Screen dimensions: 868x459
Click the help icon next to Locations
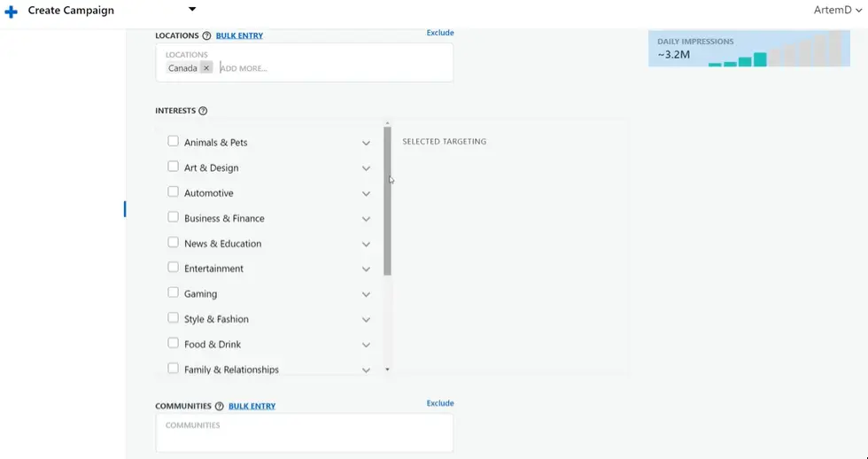206,36
